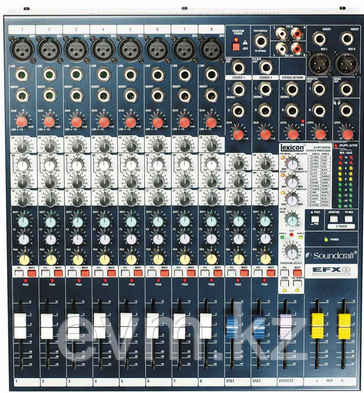Turn the red gain knob on channel 5
The width and height of the screenshot is (364, 393).
[x=131, y=122]
